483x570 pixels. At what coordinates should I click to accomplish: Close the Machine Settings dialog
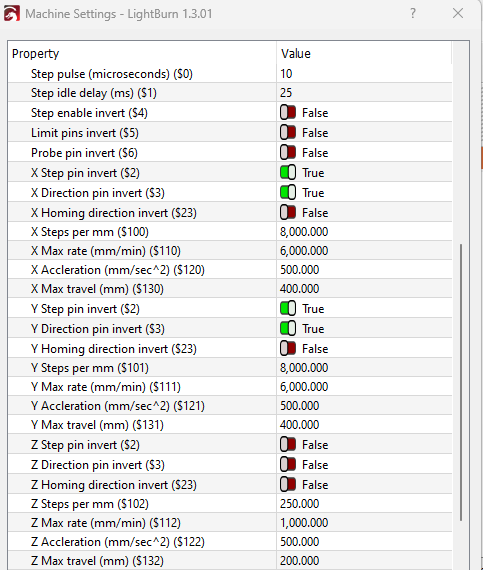[458, 13]
